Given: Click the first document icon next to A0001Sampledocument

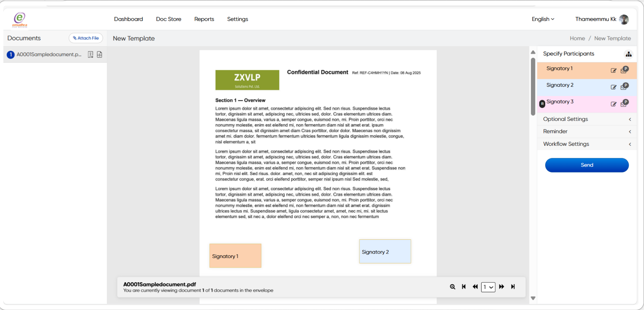Looking at the screenshot, I should [91, 54].
